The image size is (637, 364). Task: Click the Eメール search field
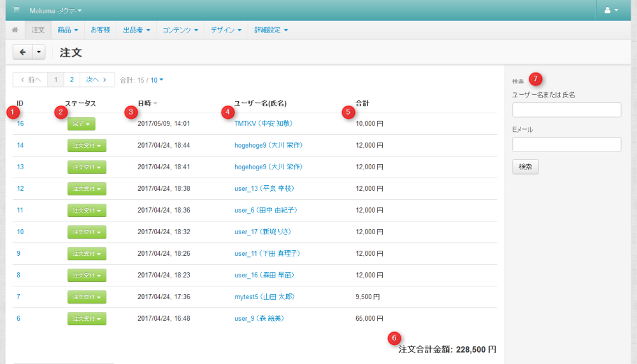point(566,144)
